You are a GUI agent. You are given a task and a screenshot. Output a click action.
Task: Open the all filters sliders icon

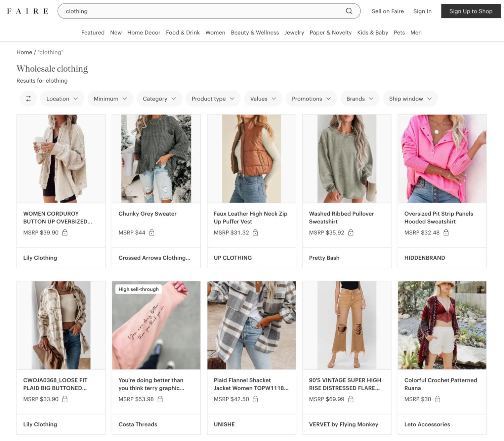point(29,99)
